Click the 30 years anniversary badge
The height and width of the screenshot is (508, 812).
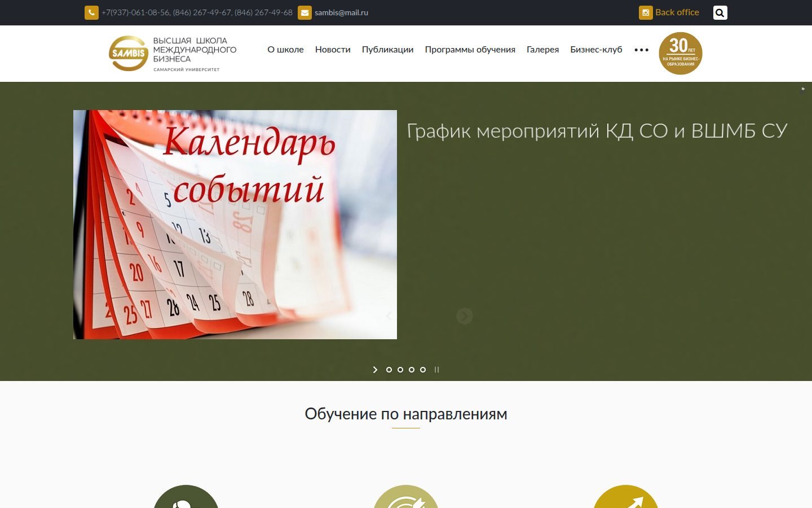tap(681, 53)
